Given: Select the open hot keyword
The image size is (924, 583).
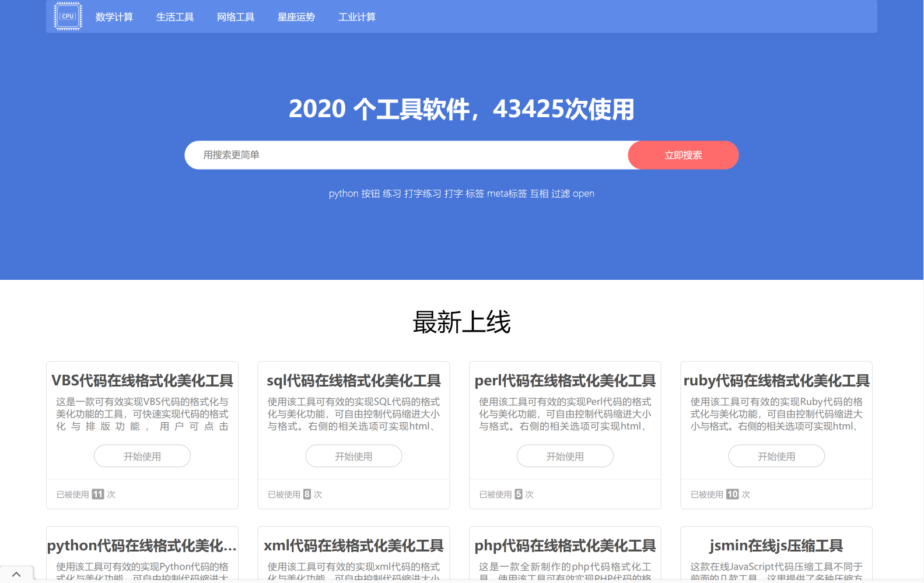Looking at the screenshot, I should pos(583,194).
